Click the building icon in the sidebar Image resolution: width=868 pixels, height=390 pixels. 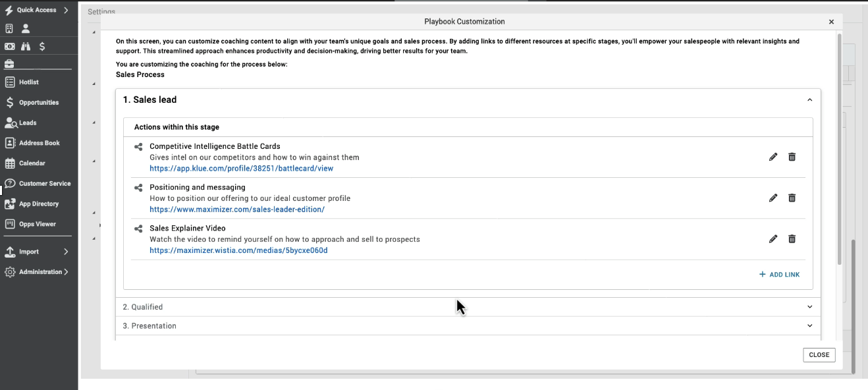pos(9,28)
